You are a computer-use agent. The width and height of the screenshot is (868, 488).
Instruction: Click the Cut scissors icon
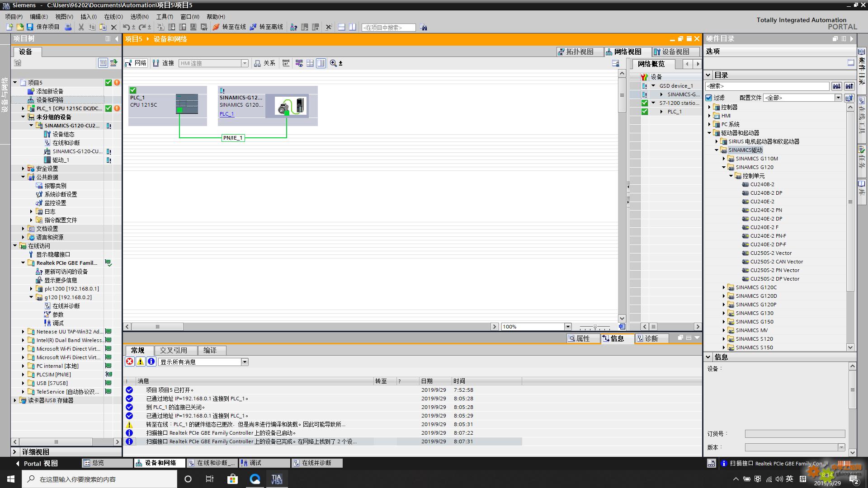[81, 27]
